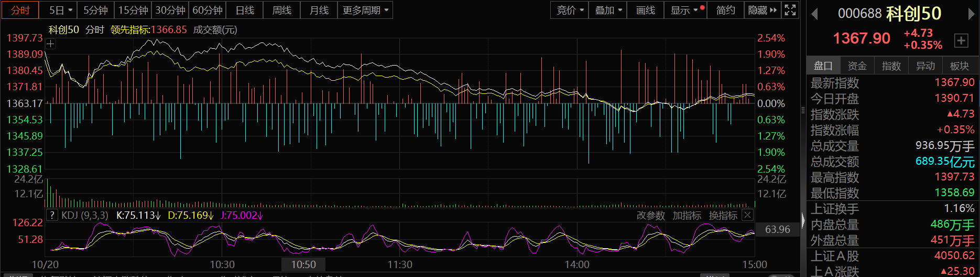Viewport: 980px width, 277px height.
Task: Click the 10:50 time marker on timeline
Action: click(303, 264)
